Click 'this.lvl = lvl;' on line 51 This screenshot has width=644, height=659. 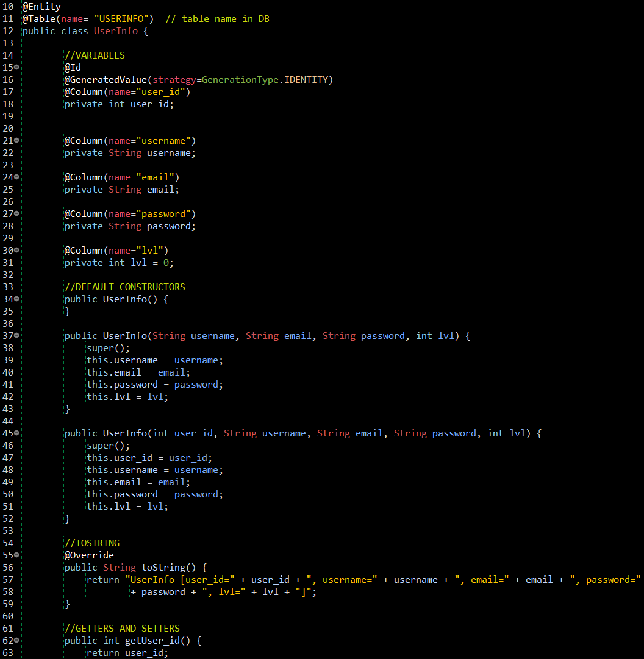click(127, 507)
